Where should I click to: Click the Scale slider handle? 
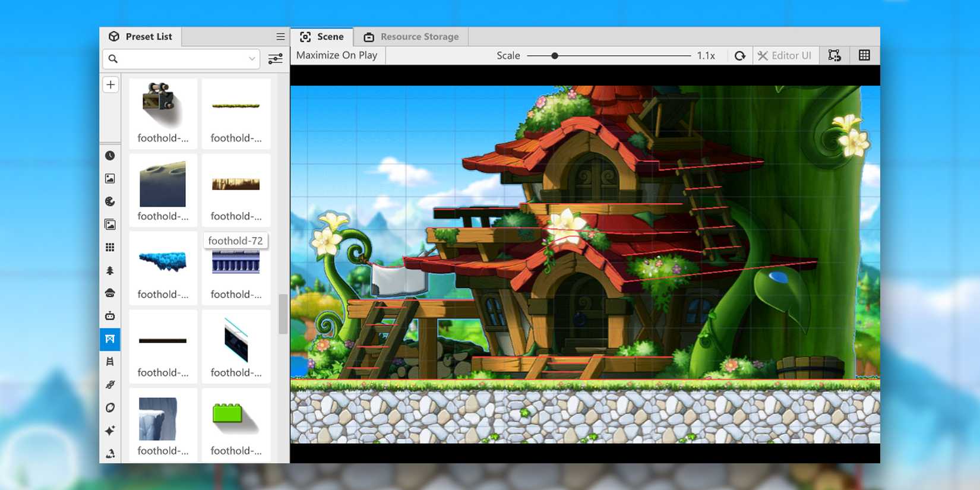tap(554, 56)
